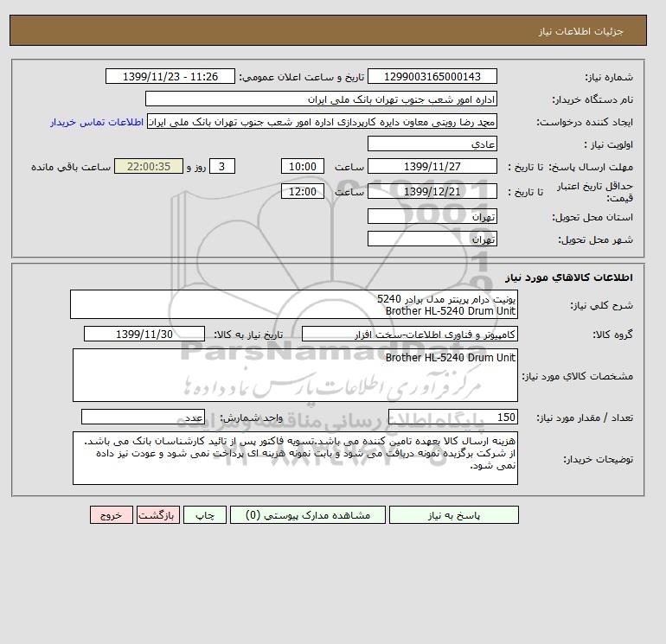
Task: Click the حداقل تاریخ اعتبار قیمت label
Action: click(x=595, y=192)
